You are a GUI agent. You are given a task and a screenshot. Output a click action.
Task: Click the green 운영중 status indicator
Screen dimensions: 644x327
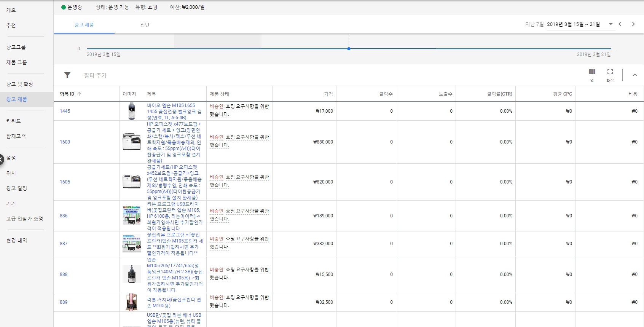click(x=64, y=7)
